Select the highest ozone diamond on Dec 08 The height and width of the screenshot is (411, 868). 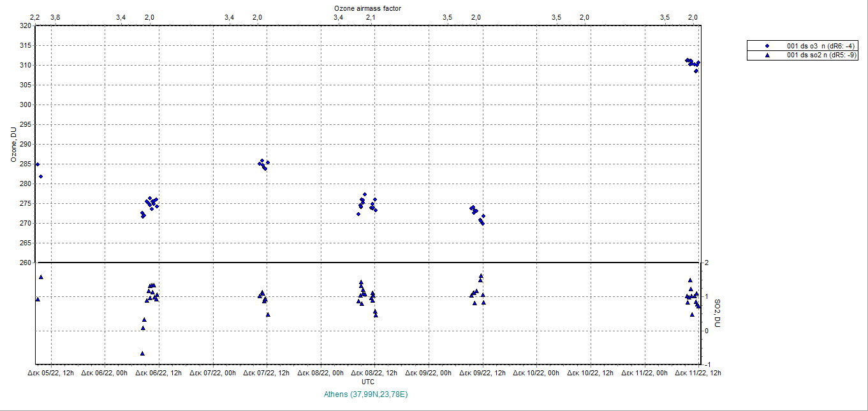(x=365, y=194)
